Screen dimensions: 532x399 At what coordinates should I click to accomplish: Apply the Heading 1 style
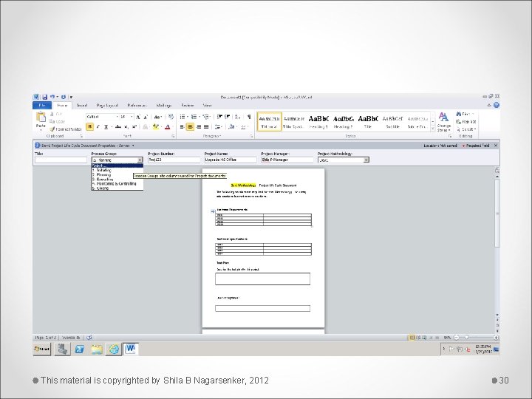[x=318, y=122]
